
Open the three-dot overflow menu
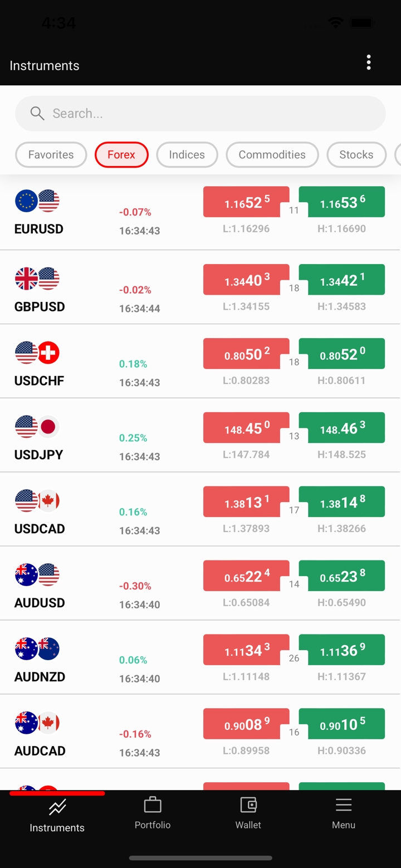tap(369, 62)
